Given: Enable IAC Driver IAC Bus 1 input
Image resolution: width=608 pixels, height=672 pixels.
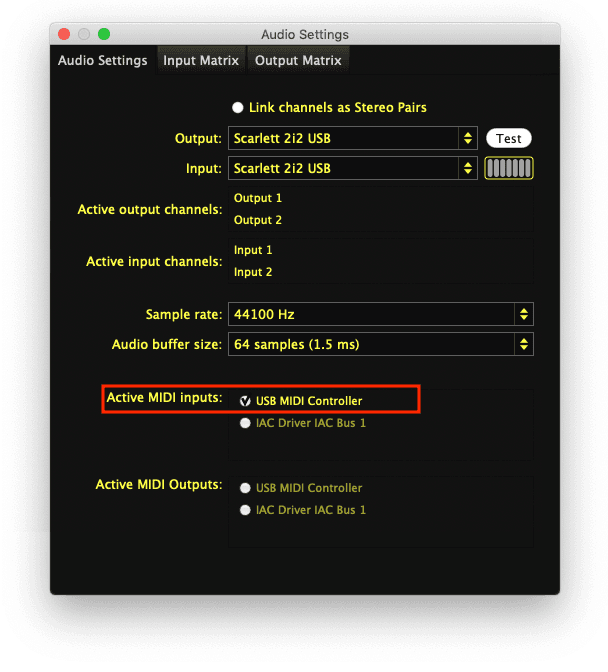Looking at the screenshot, I should click(x=245, y=423).
